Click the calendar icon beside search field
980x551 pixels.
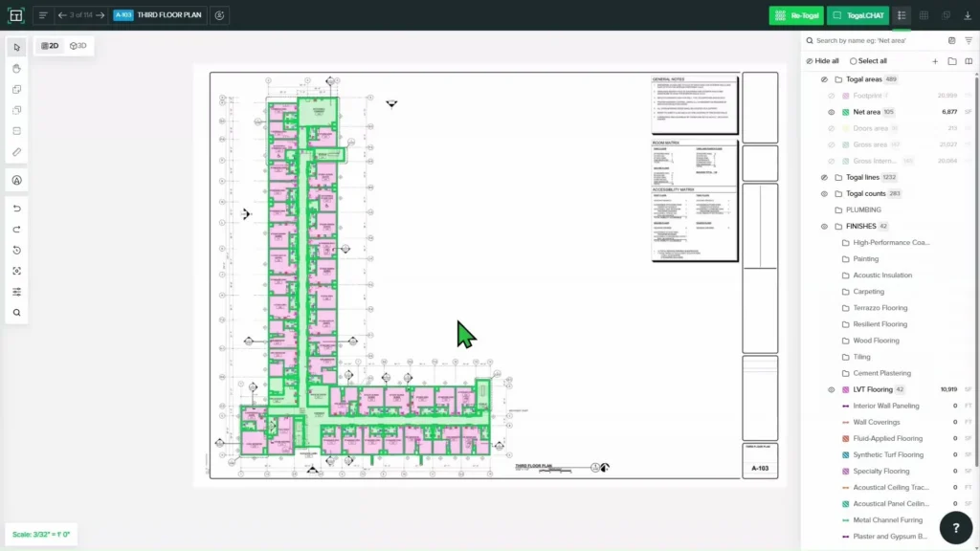tap(952, 40)
